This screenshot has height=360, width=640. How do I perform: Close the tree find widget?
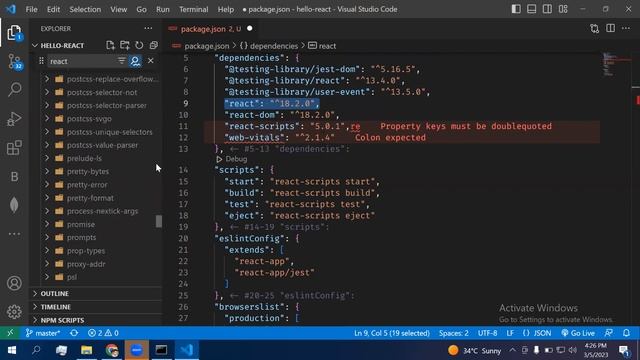pyautogui.click(x=151, y=61)
